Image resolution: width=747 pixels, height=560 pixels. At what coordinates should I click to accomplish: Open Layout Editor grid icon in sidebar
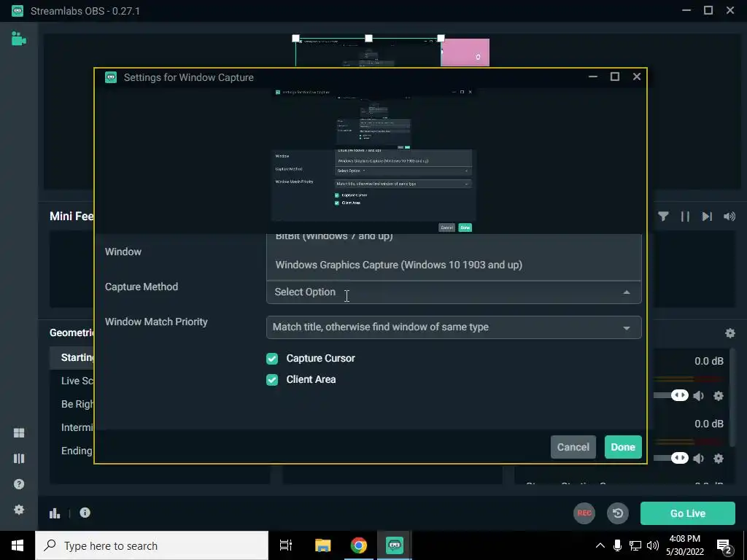tap(18, 433)
